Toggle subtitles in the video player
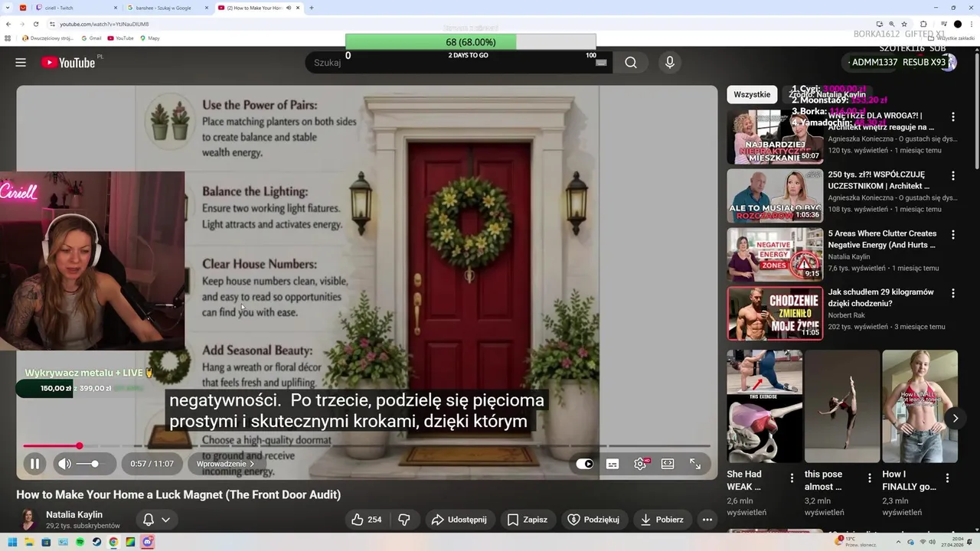The width and height of the screenshot is (980, 551). 612,464
